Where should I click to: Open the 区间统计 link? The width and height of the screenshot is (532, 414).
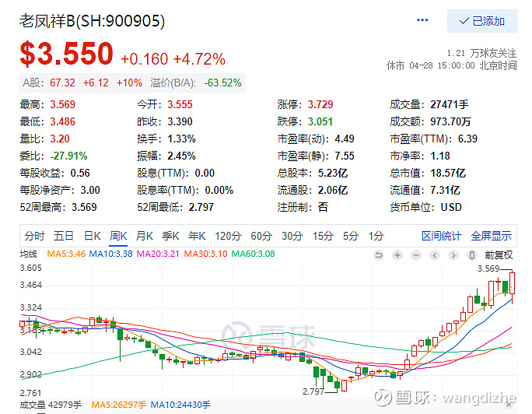point(442,236)
